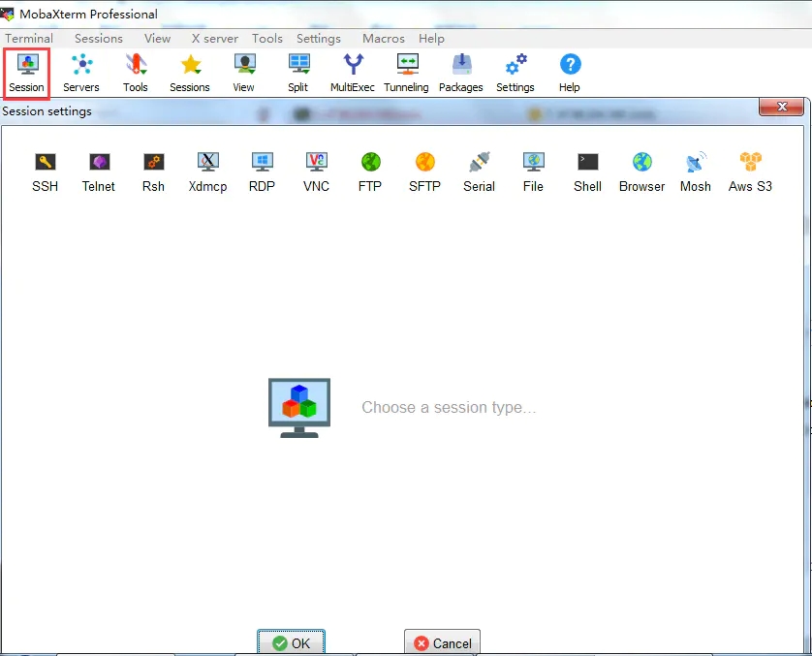Open the Terminal menu
The height and width of the screenshot is (656, 812).
point(29,39)
